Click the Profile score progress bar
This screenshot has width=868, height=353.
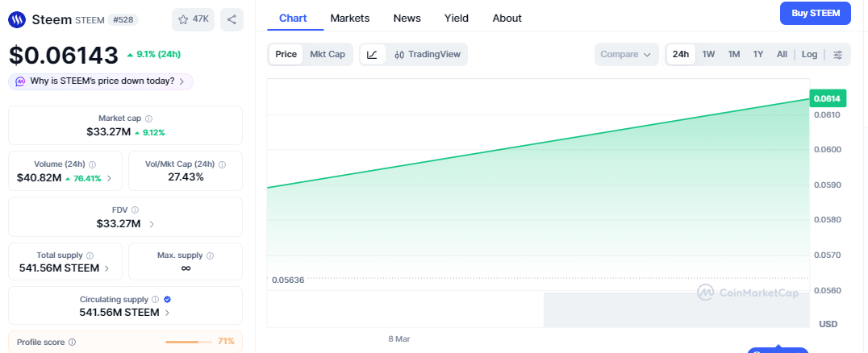click(188, 342)
